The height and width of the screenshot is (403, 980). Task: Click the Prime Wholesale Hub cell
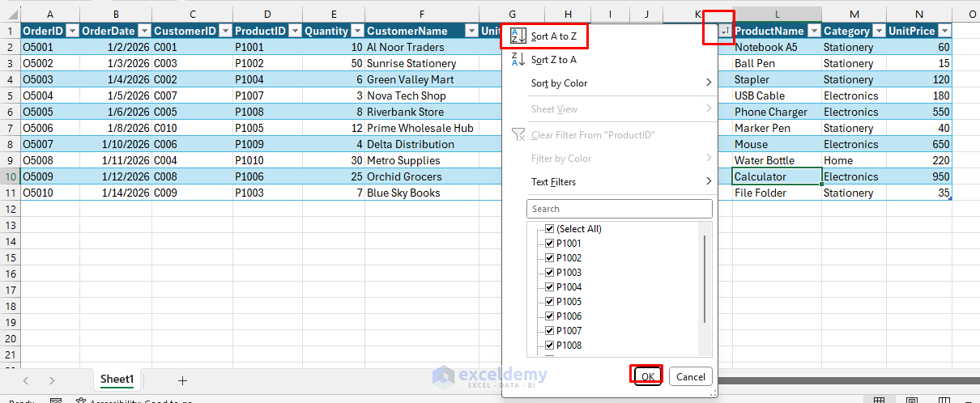(x=422, y=128)
